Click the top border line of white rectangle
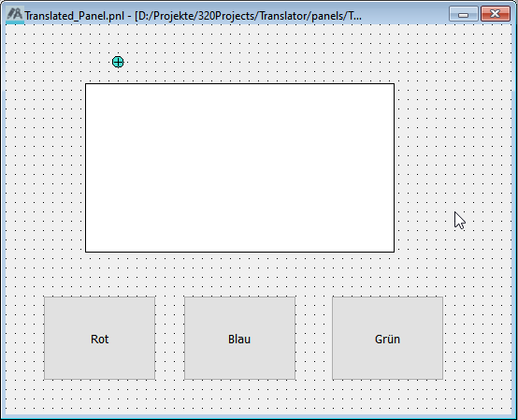518x420 pixels. (x=239, y=83)
